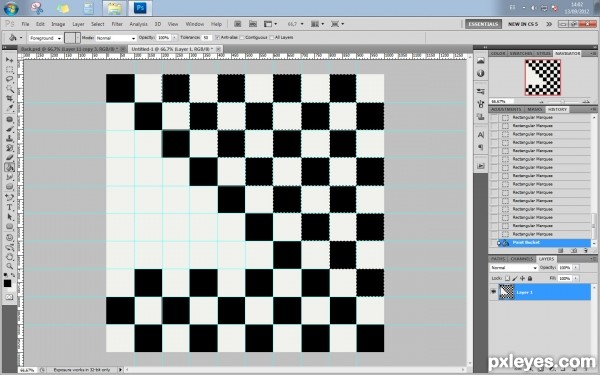Screen dimensions: 600x375
Task: Select the Spot Healing Brush tool
Action: (x=9, y=119)
